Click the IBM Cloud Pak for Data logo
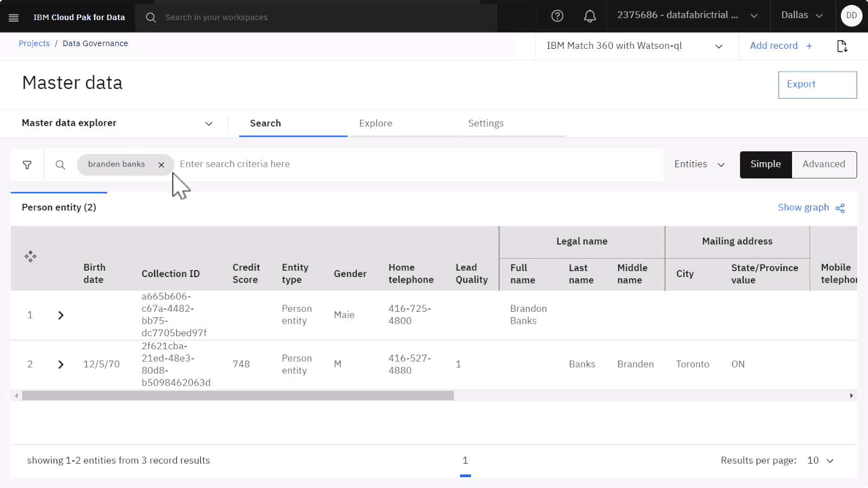The height and width of the screenshot is (488, 868). tap(79, 17)
